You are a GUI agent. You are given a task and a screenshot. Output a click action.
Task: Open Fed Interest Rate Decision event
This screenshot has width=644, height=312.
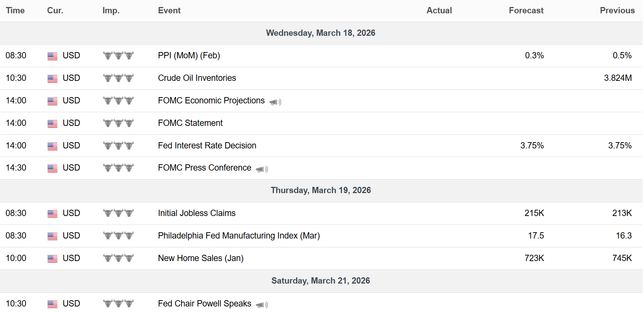207,145
